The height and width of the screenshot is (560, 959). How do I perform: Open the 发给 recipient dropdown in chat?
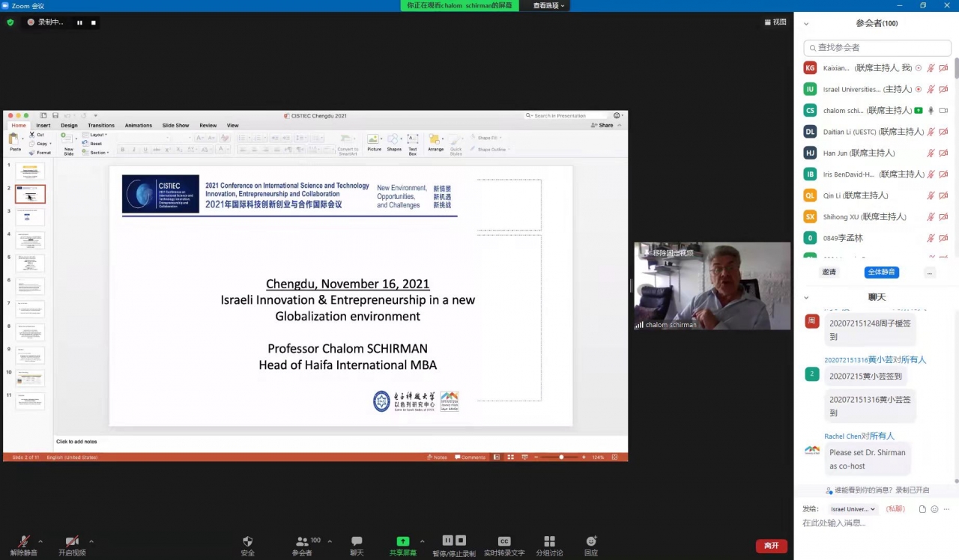[x=853, y=509]
